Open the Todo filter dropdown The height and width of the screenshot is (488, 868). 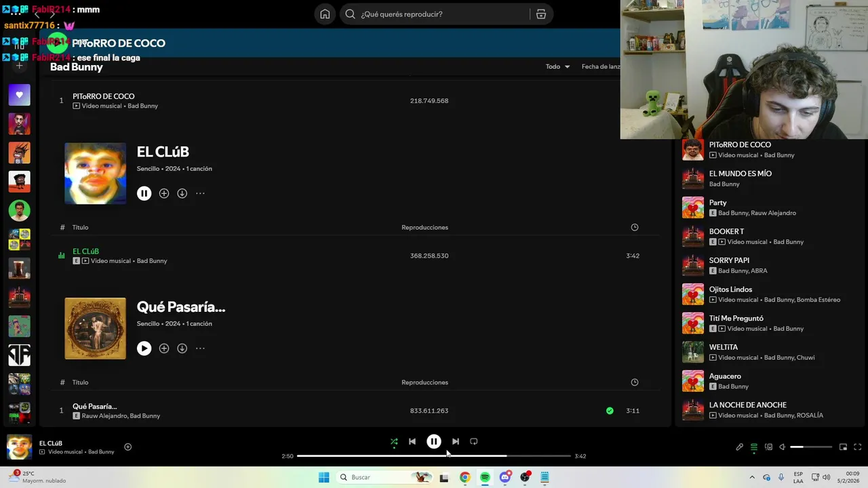pos(557,66)
